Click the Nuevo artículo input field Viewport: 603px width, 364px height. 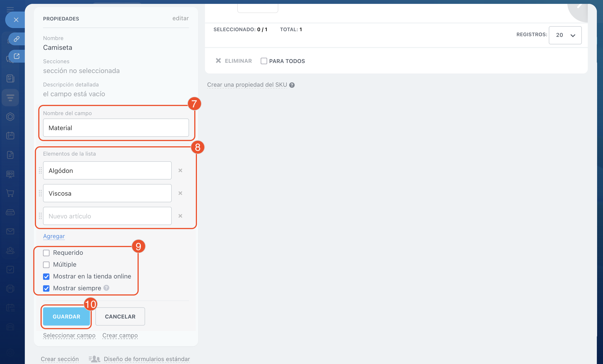[107, 216]
